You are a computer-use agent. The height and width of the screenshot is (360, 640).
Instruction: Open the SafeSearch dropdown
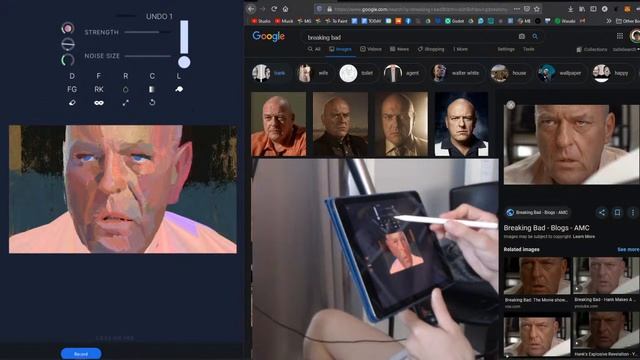(626, 49)
